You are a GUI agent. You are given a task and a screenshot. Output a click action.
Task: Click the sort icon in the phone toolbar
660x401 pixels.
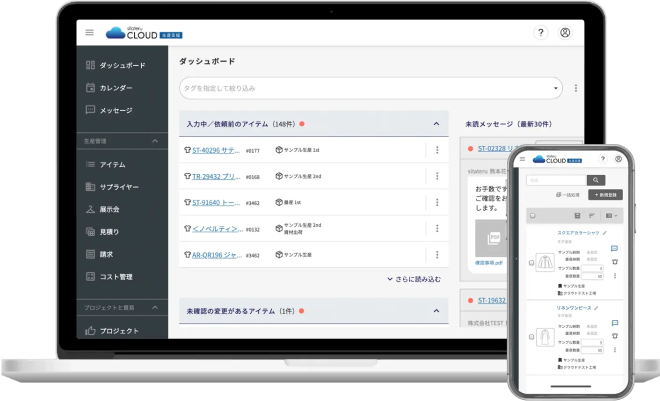tap(592, 215)
